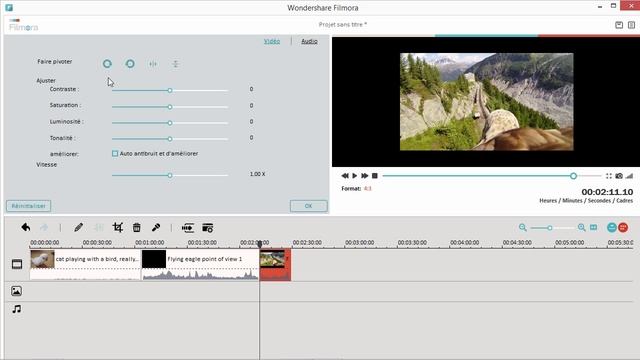Open the Power Tool icon
This screenshot has height=360, width=640.
pyautogui.click(x=188, y=227)
